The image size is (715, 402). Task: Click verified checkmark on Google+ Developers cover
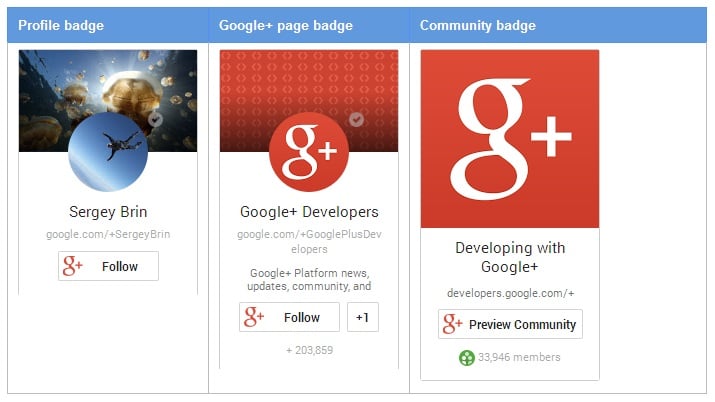click(356, 119)
